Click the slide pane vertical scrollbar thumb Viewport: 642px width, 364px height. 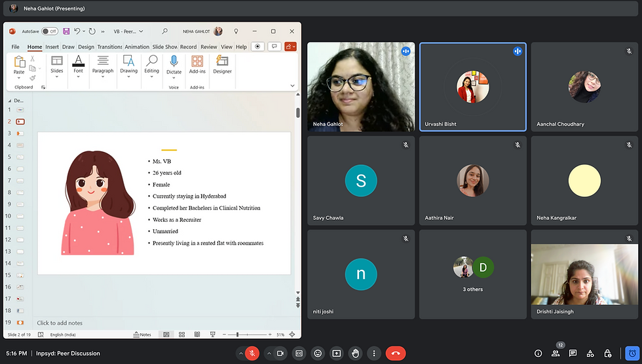(297, 113)
